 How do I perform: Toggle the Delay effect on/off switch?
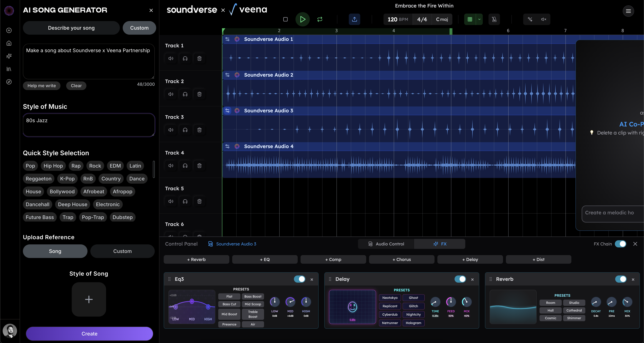pyautogui.click(x=460, y=279)
